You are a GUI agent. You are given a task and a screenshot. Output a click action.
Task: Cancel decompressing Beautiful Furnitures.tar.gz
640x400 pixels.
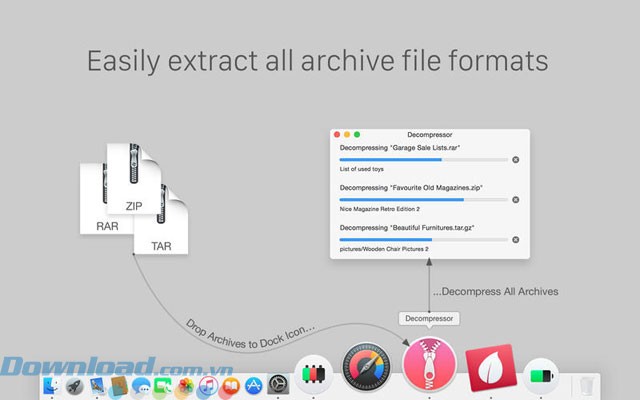(516, 240)
